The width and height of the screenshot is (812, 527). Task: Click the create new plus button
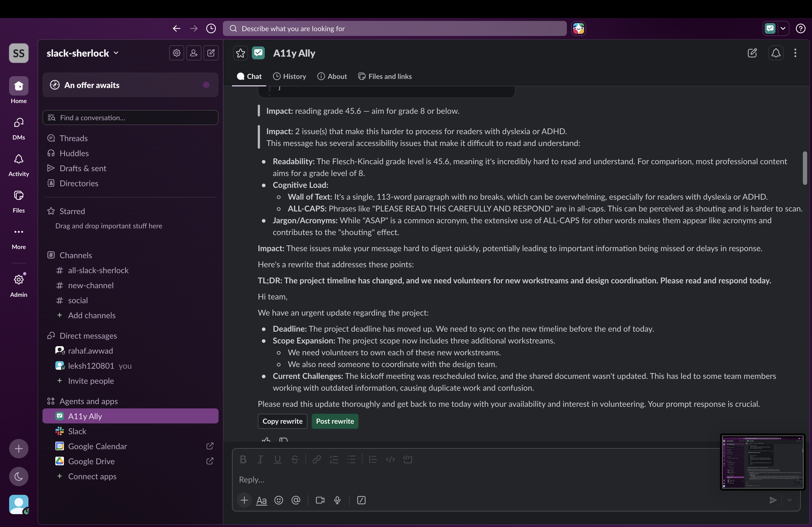click(19, 449)
